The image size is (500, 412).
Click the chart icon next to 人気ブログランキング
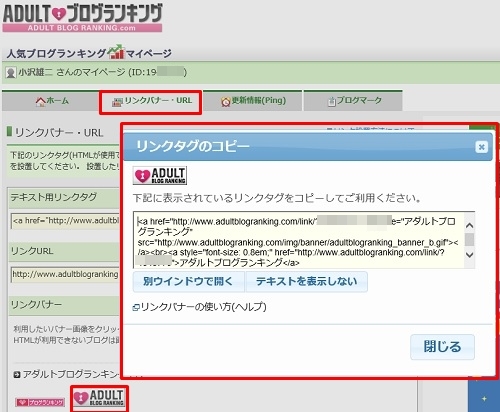(116, 52)
